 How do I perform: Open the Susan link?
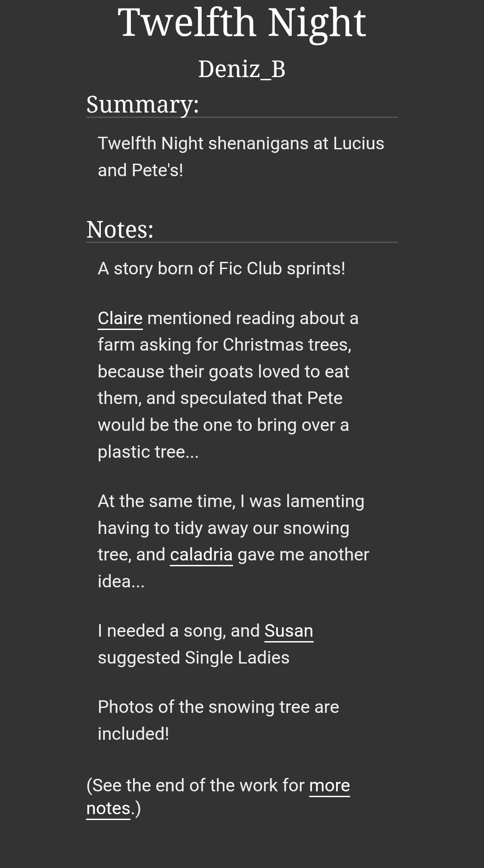click(x=289, y=631)
